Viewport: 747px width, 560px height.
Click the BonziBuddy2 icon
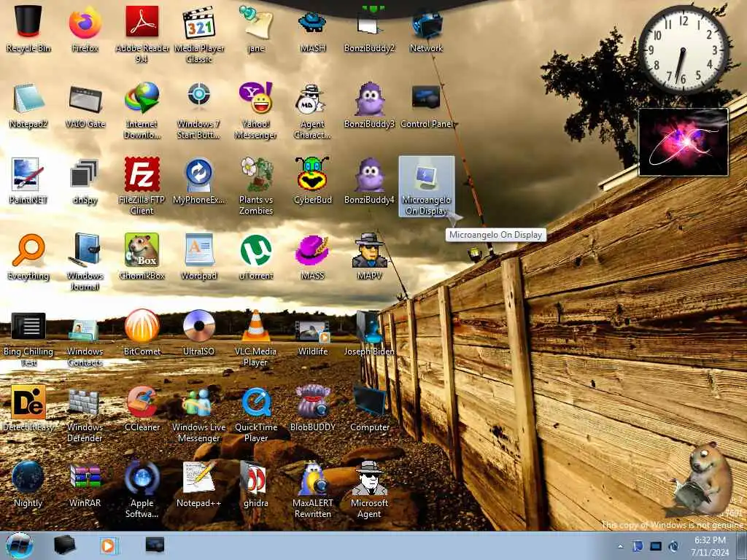[x=369, y=29]
